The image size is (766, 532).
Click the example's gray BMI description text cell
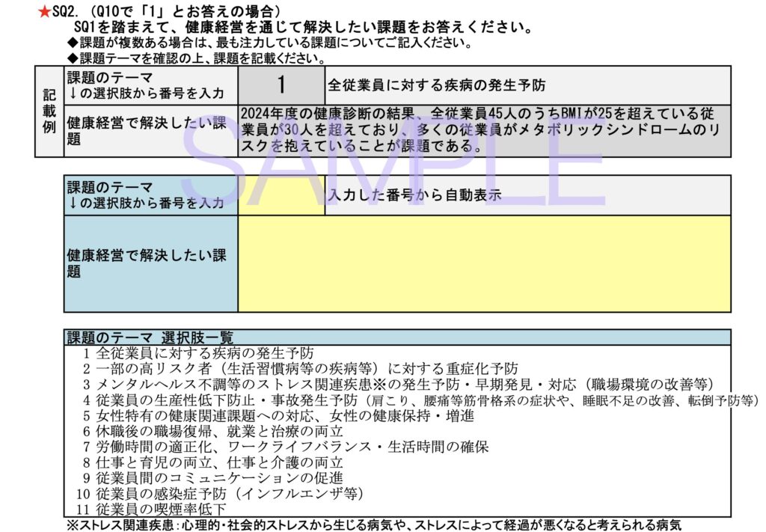pos(484,130)
